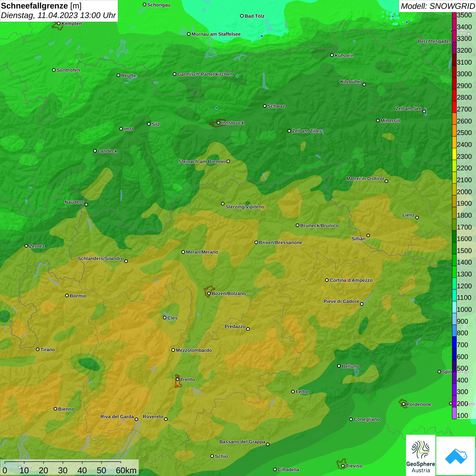Select the Innsbruck city label

(233, 123)
